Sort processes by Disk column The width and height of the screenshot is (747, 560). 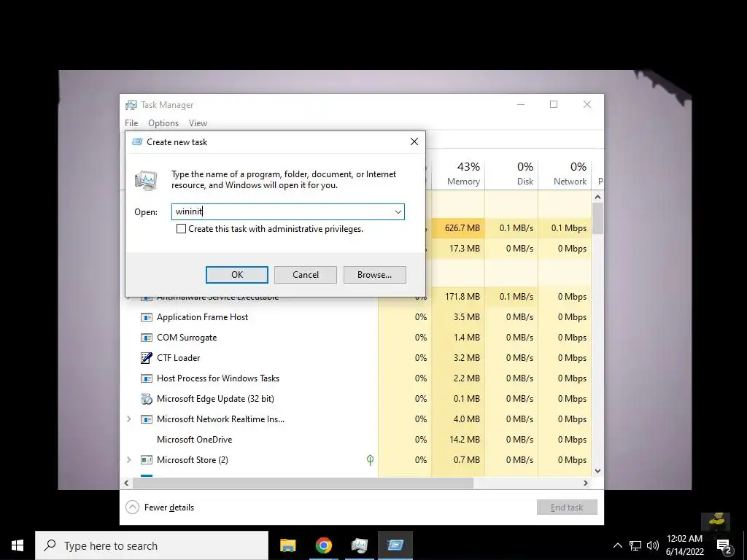point(511,174)
